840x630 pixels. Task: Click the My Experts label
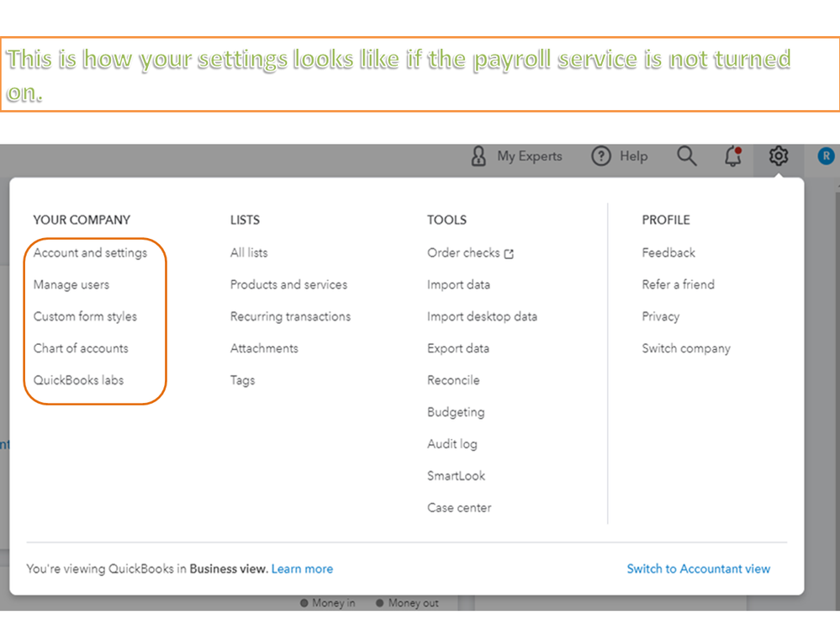[x=530, y=156]
